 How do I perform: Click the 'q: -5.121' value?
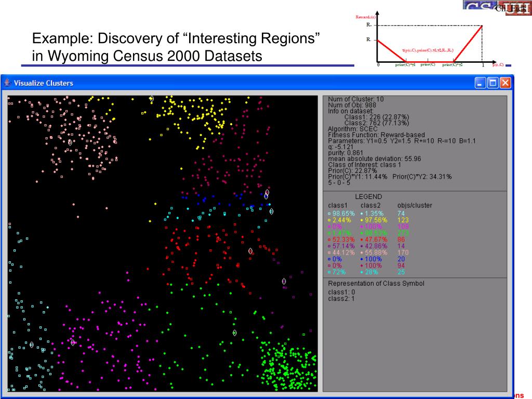coord(341,147)
